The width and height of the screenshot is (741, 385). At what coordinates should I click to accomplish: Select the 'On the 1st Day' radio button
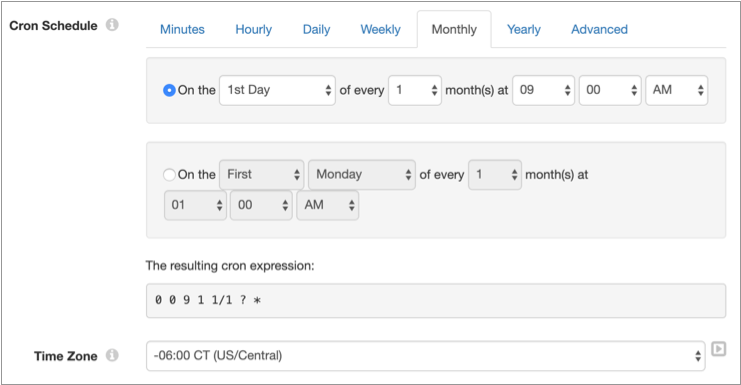coord(169,90)
